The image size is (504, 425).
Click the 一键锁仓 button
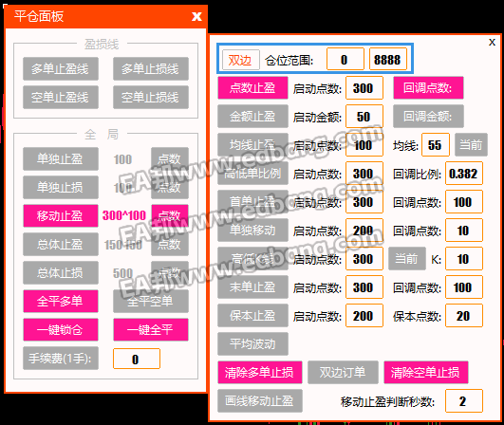click(x=61, y=329)
